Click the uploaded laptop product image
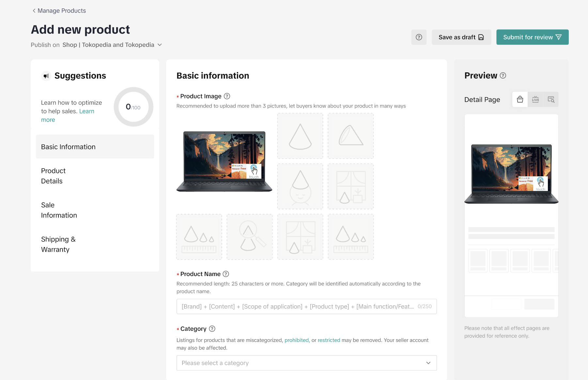 pos(224,161)
